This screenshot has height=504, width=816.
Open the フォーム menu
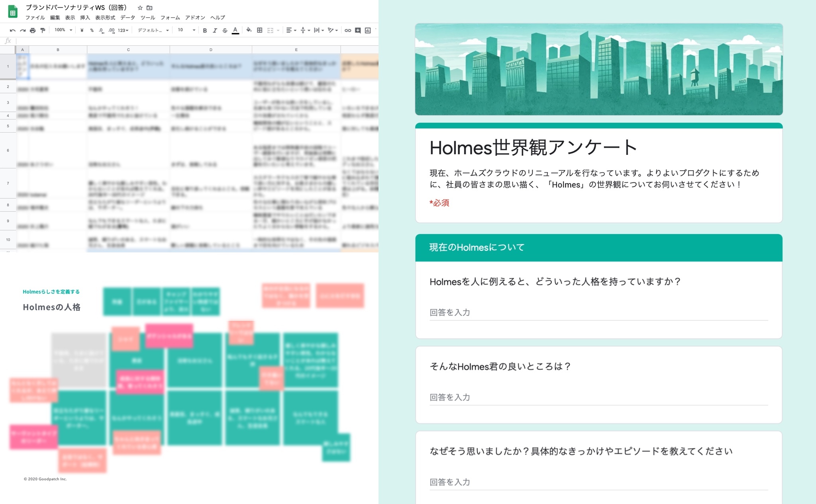pos(170,18)
